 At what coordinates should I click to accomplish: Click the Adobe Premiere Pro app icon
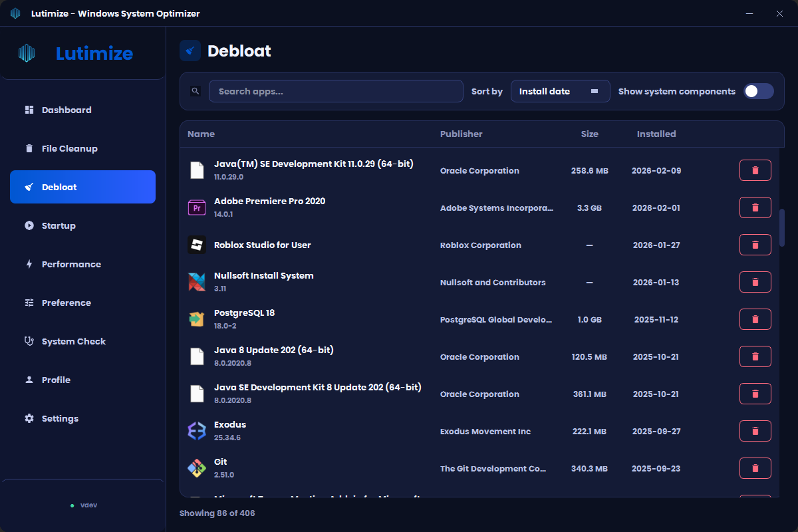click(197, 207)
